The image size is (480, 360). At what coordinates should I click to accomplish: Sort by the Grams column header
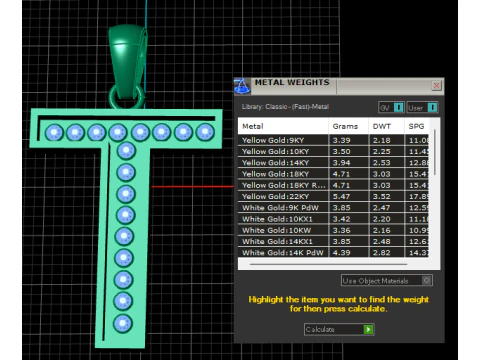pos(349,126)
